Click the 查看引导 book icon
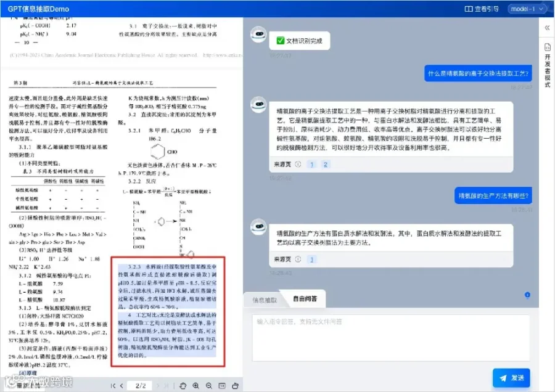The height and width of the screenshot is (392, 555). point(468,9)
